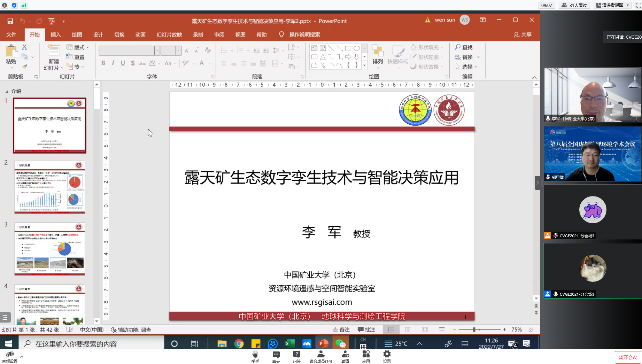The image size is (642, 364).
Task: Start slideshow from beginning using quick access icon
Action: pyautogui.click(x=52, y=21)
